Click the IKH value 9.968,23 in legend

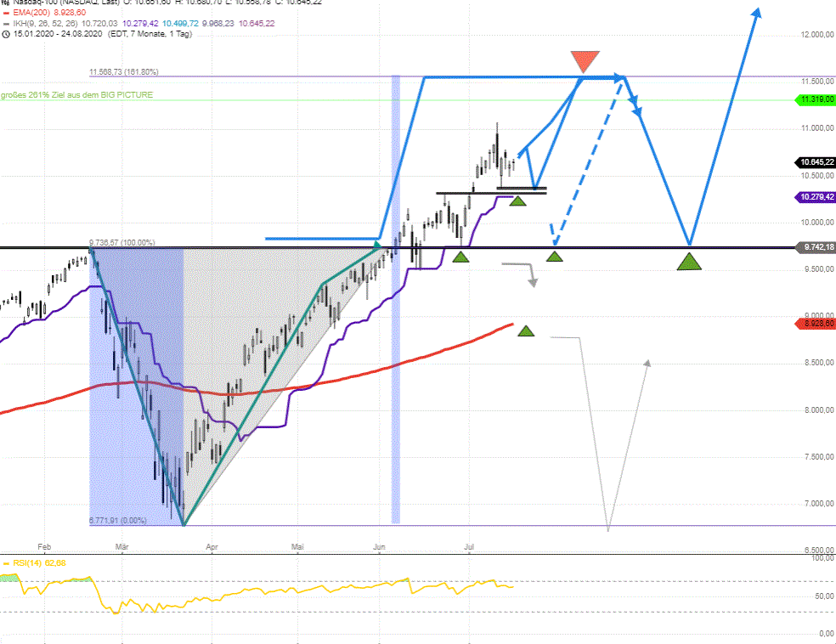(x=218, y=24)
